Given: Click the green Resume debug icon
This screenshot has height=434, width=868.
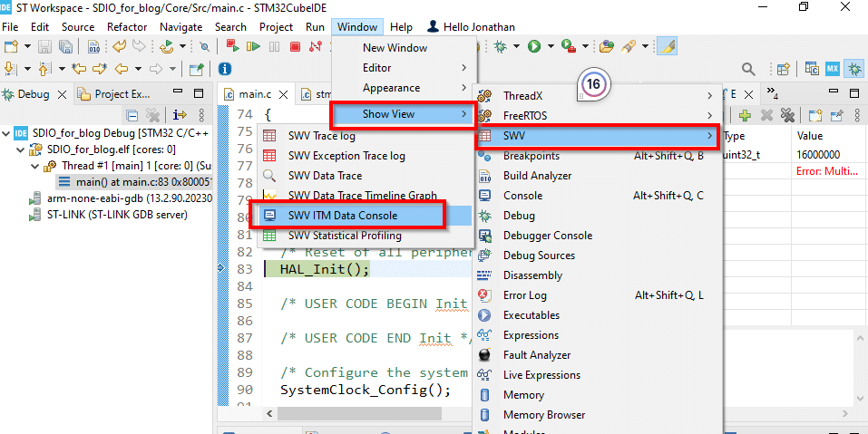Looking at the screenshot, I should tap(254, 47).
